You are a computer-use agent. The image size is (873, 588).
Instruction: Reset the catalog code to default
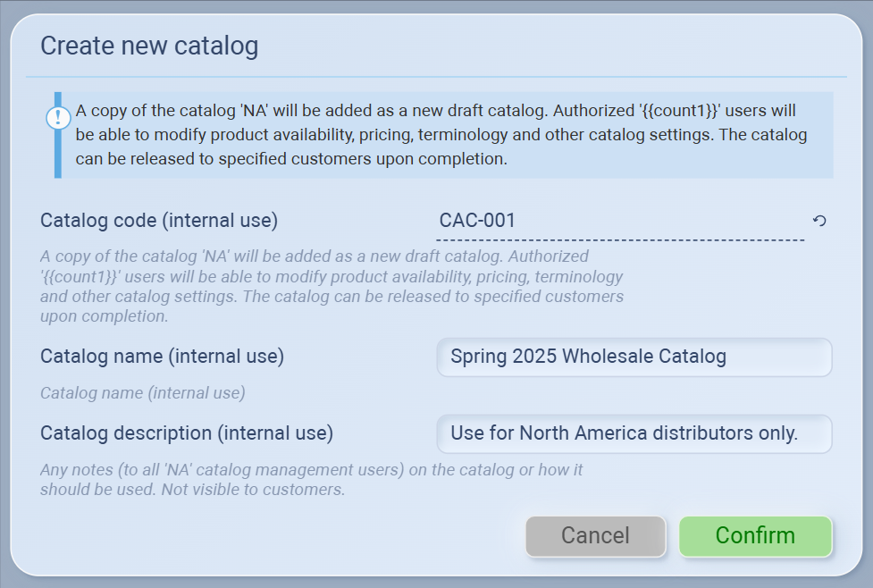819,221
